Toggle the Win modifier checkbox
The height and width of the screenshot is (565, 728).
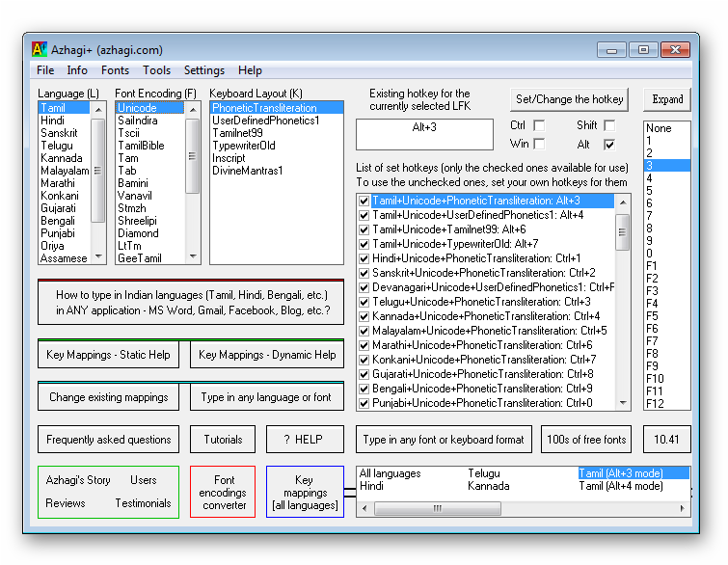(x=539, y=145)
